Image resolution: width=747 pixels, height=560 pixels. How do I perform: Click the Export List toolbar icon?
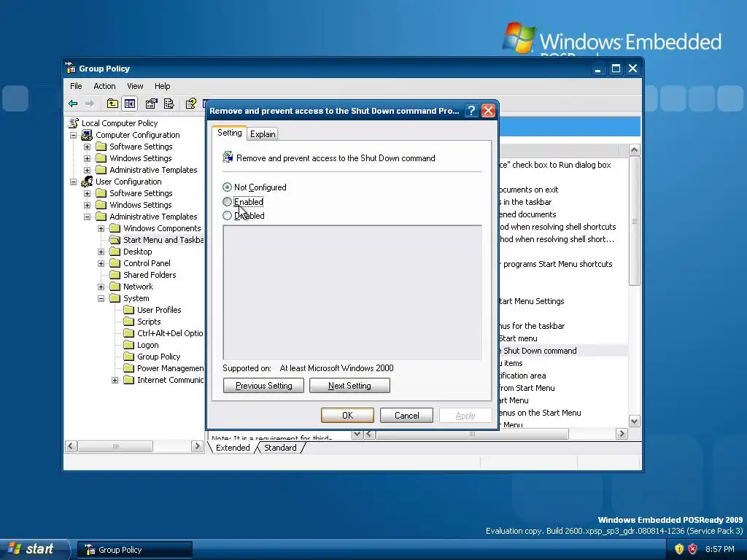coord(169,104)
